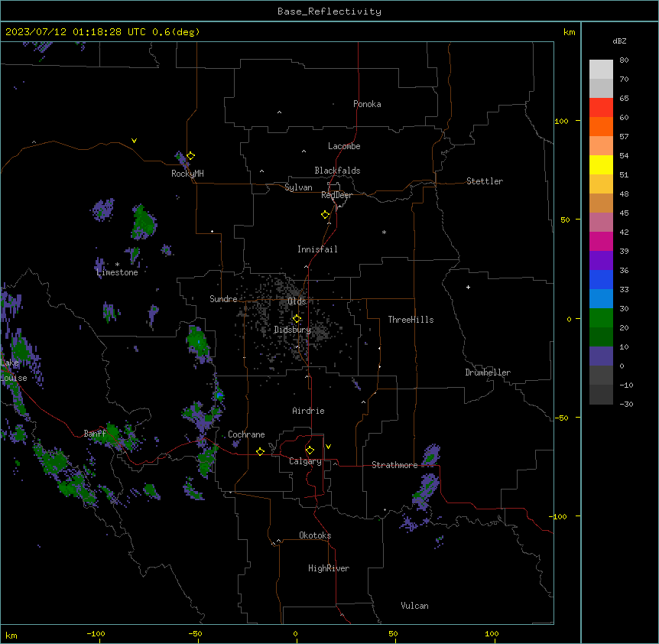659x644 pixels.
Task: Pick the dusty pink legend swatch
Action: click(x=601, y=223)
